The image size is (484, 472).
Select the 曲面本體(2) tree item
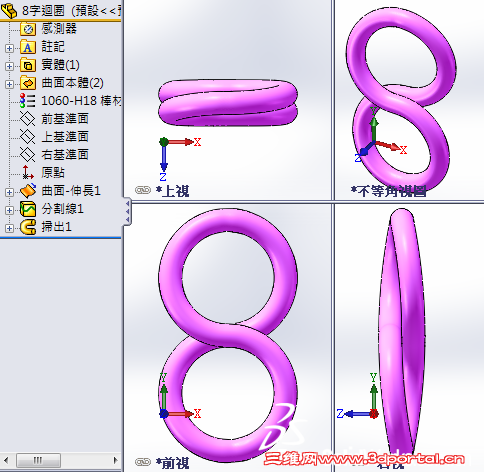[72, 83]
